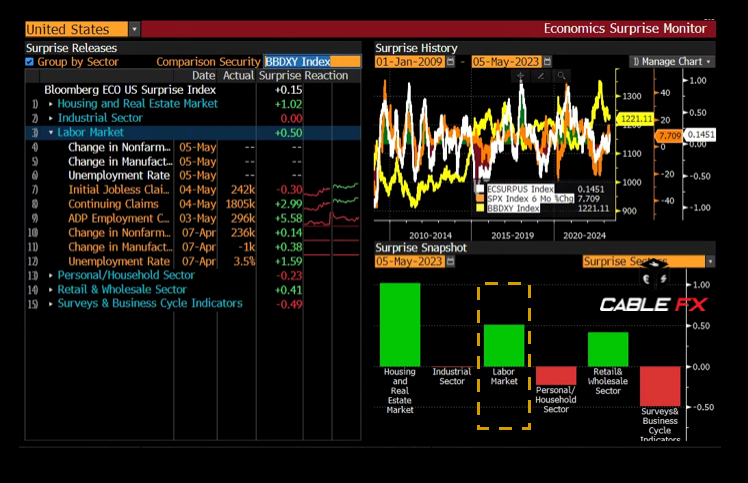Click the 1805k actual value cell
Screen dimensions: 748x483
pos(240,204)
